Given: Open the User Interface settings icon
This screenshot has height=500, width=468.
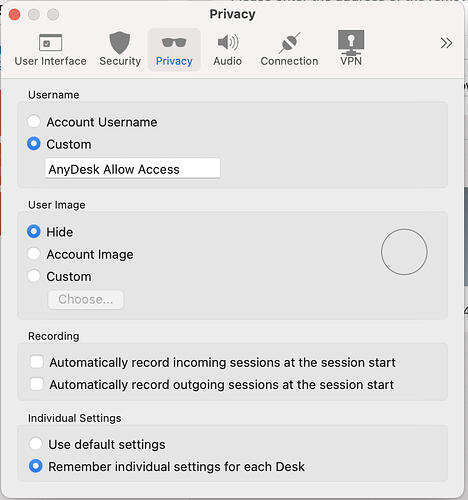Looking at the screenshot, I should point(50,42).
